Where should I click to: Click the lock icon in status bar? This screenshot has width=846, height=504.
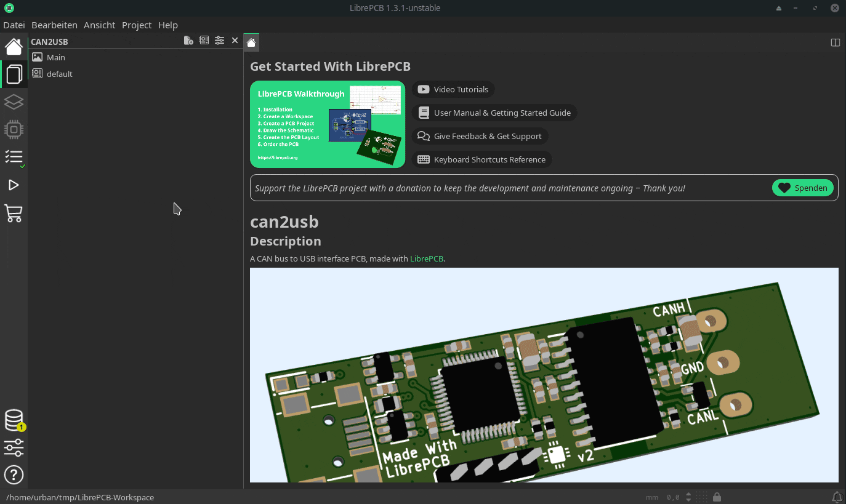pos(717,497)
